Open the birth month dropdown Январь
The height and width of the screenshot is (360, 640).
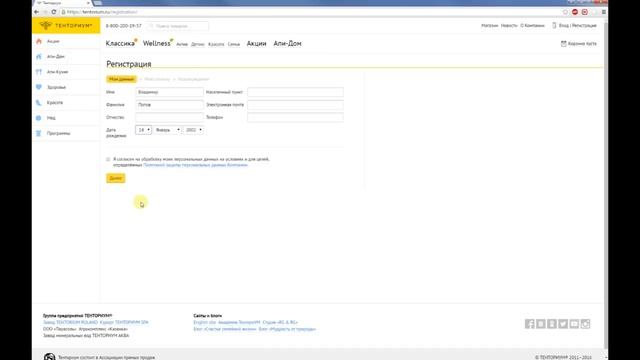click(167, 130)
